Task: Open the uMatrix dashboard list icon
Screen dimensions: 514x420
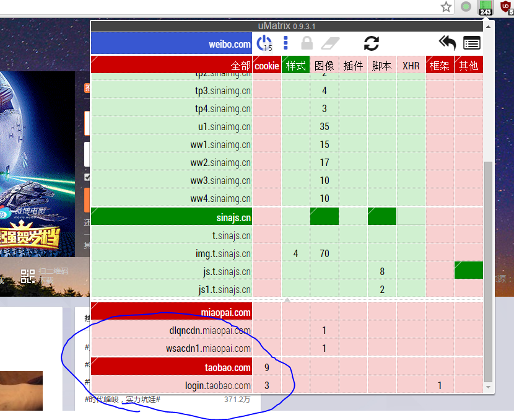Action: click(472, 43)
